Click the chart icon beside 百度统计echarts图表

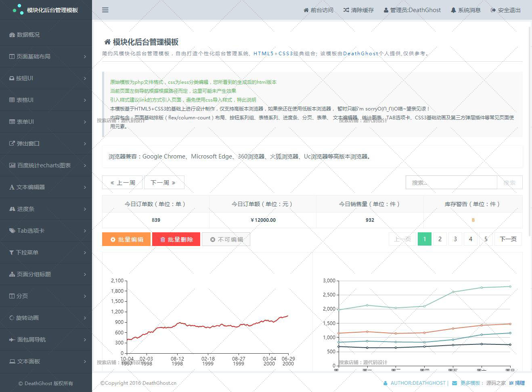click(x=12, y=165)
